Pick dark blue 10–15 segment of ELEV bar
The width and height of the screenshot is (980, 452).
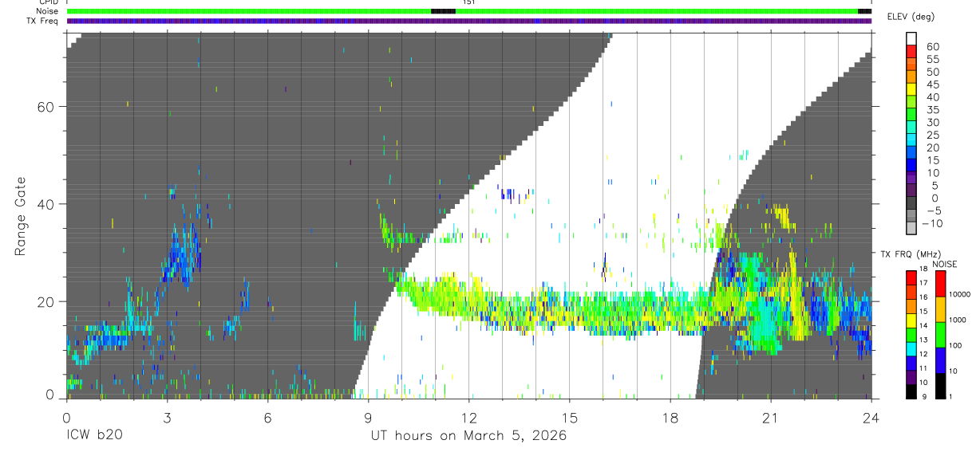click(911, 166)
